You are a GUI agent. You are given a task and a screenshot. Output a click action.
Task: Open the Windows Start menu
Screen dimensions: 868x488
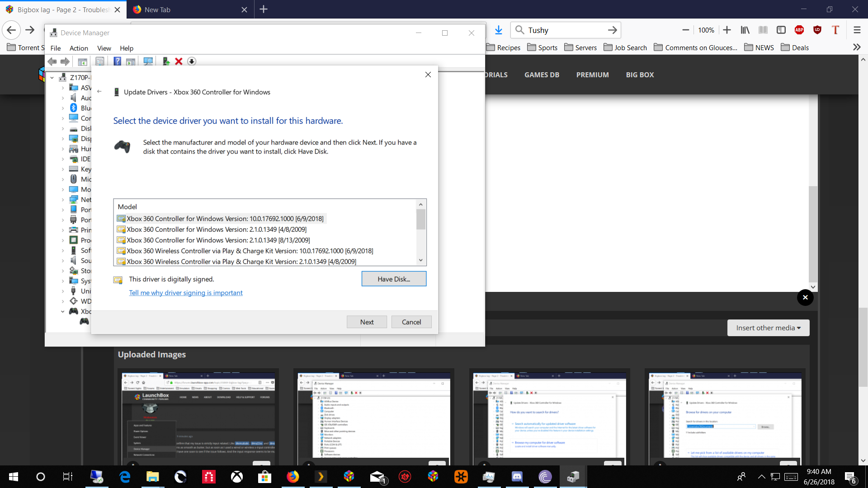click(14, 477)
